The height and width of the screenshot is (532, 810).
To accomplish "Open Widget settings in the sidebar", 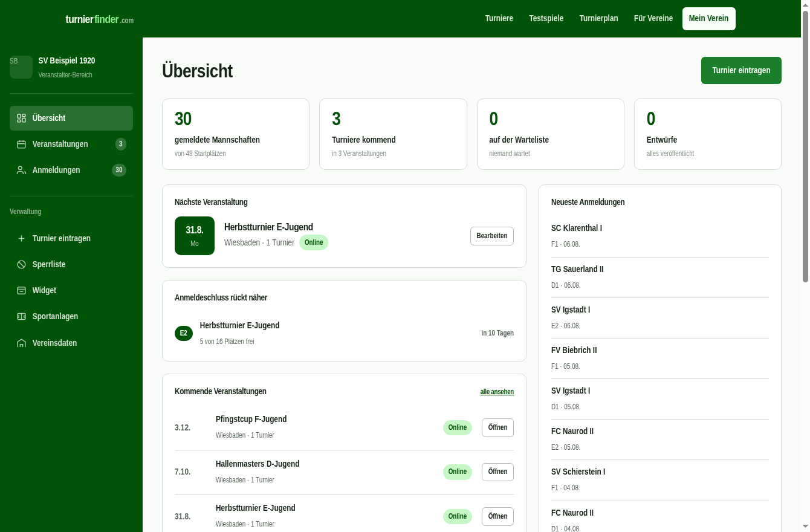I will [71, 290].
